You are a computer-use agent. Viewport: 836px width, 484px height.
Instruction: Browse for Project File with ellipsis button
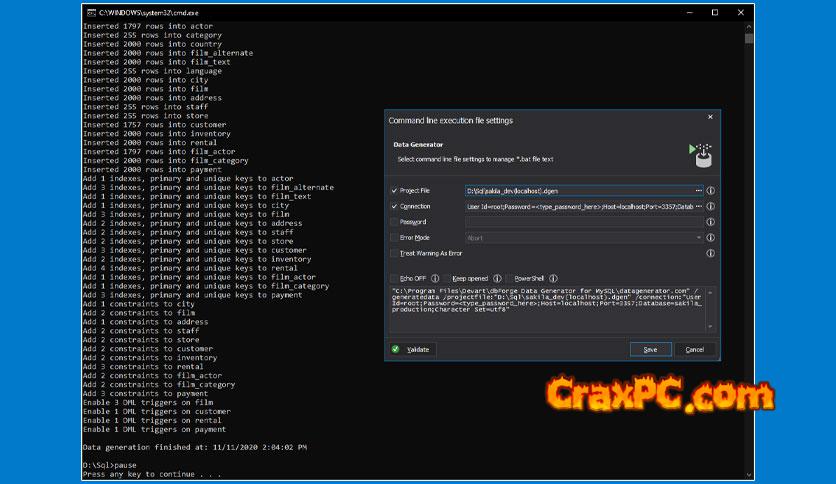697,190
